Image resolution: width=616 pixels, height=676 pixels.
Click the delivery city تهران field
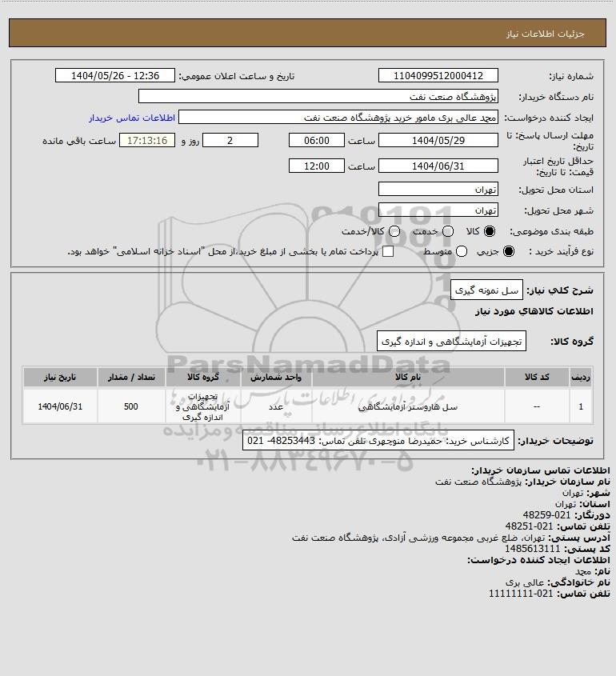click(x=438, y=210)
